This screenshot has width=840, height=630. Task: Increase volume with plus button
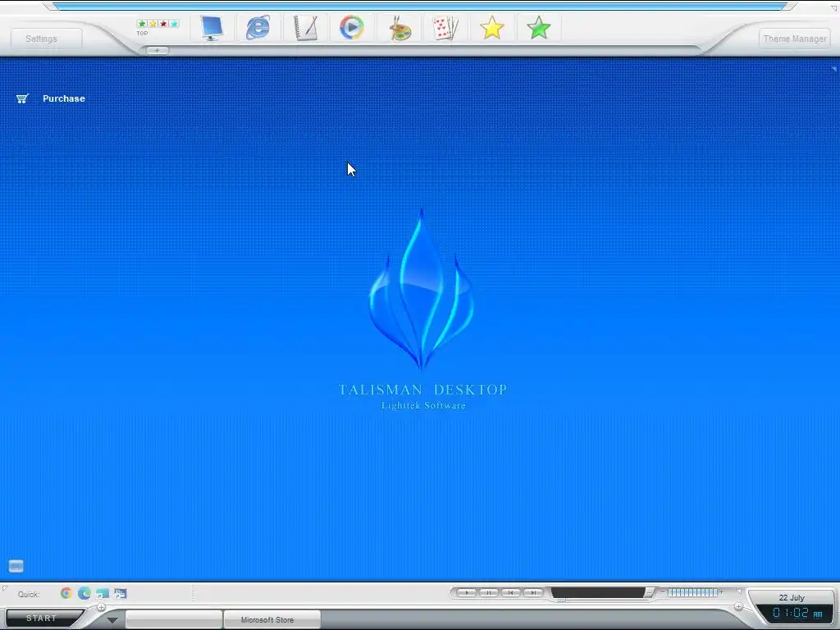722,592
